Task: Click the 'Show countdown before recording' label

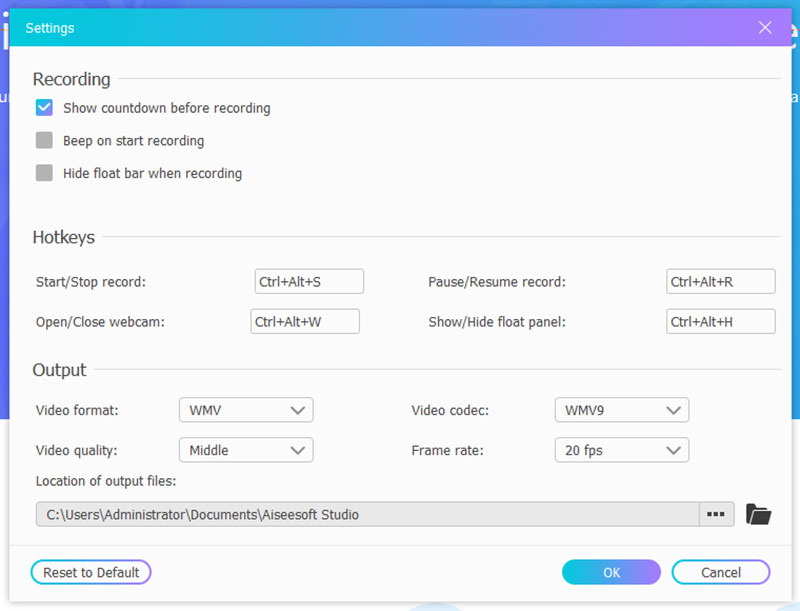Action: [167, 108]
